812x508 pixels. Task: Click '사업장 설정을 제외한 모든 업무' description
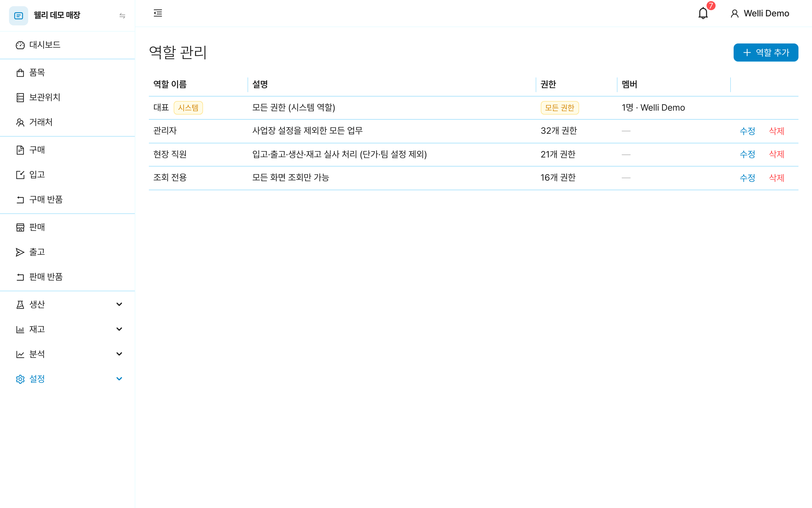[308, 131]
